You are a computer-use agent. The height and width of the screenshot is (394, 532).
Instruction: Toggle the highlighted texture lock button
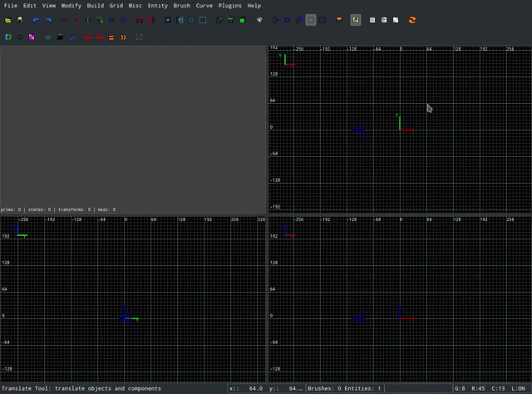pos(356,20)
